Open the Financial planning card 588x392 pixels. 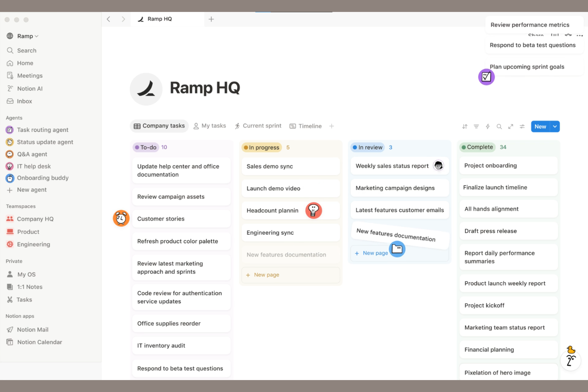(x=509, y=350)
